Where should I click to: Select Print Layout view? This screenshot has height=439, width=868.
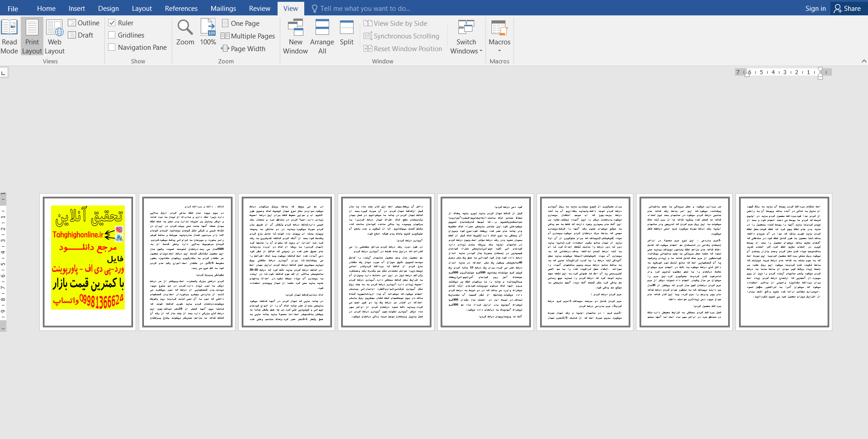click(x=32, y=37)
